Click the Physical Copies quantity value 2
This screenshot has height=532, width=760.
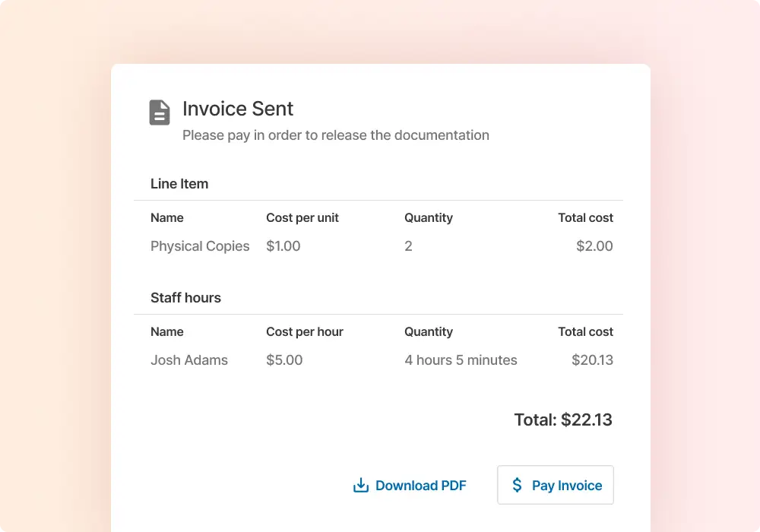point(408,246)
